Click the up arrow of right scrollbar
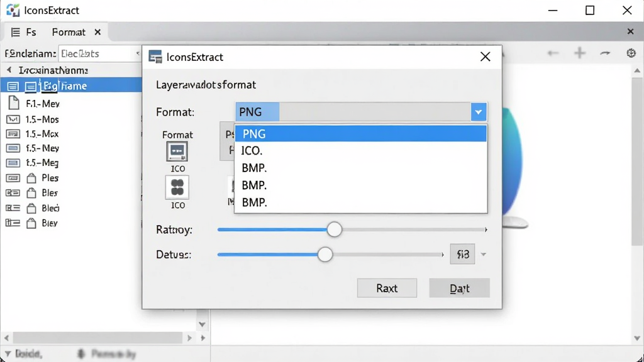This screenshot has width=644, height=362. tap(637, 71)
